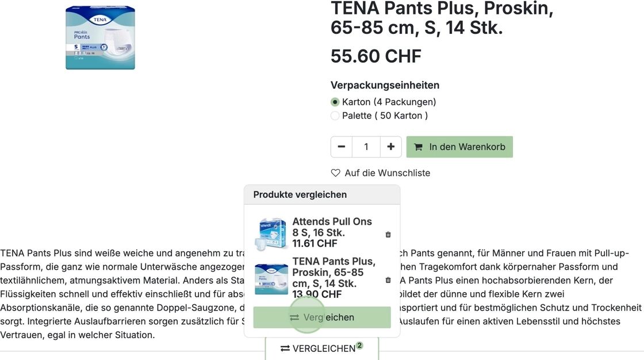Add product with In den Warenkorb
644x360 pixels.
coord(459,147)
